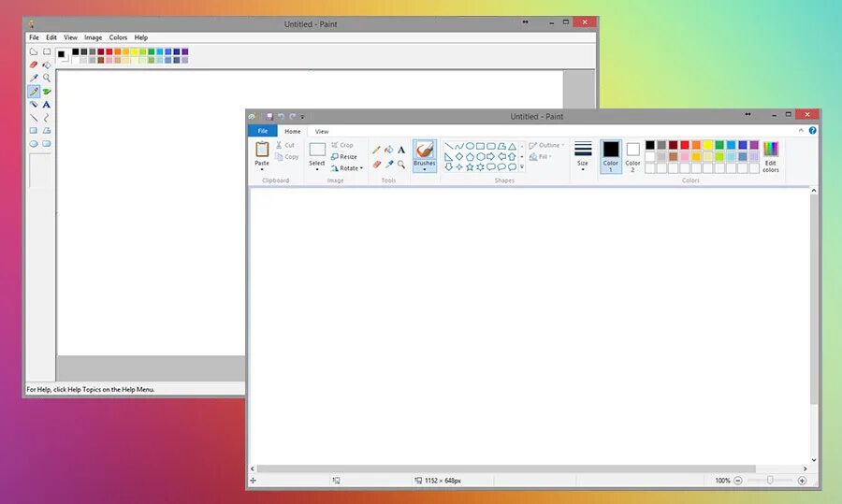Choose the five-point star shape in Shapes gallery
Screen dimensions: 842x504
(x=470, y=167)
